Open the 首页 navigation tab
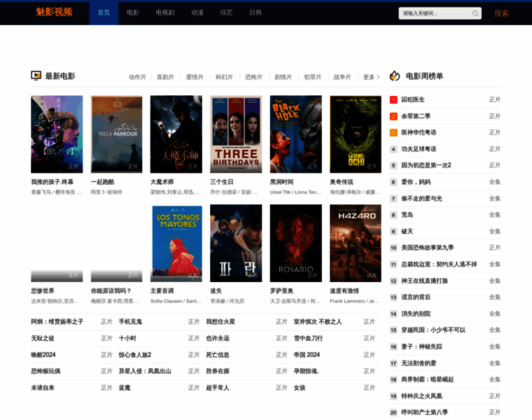The height and width of the screenshot is (420, 532). click(104, 13)
